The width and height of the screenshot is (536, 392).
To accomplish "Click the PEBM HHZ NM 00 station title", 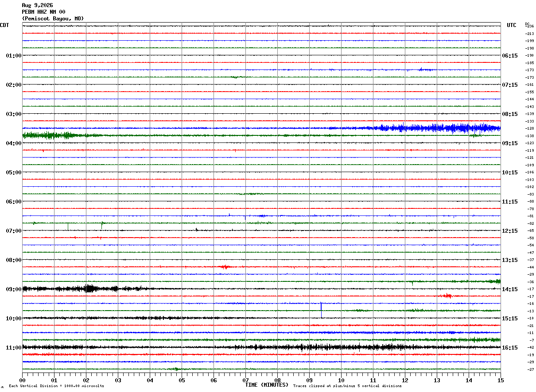I will 43,12.
